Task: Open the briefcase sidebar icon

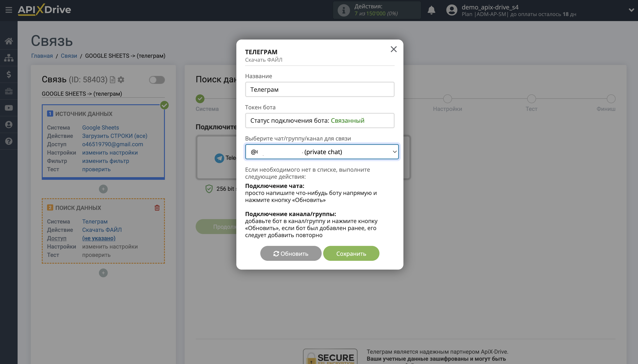Action: pyautogui.click(x=9, y=91)
